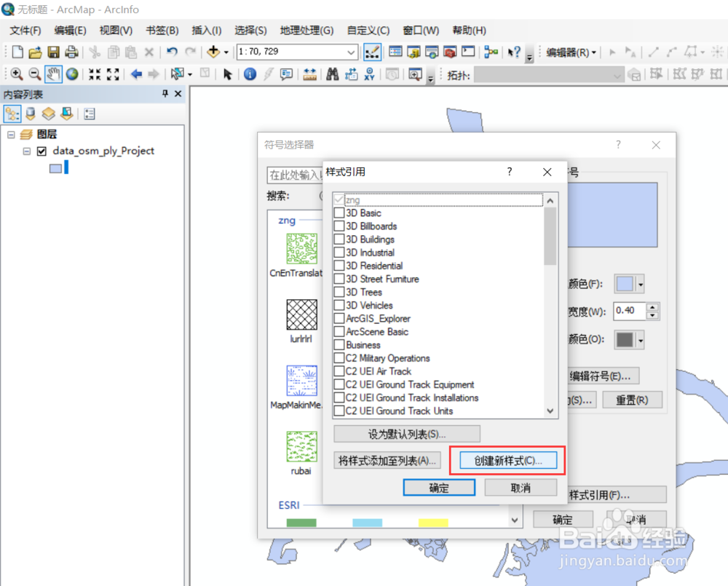Collapse the data_osm_ply_Project layer node
This screenshot has width=728, height=586.
27,151
